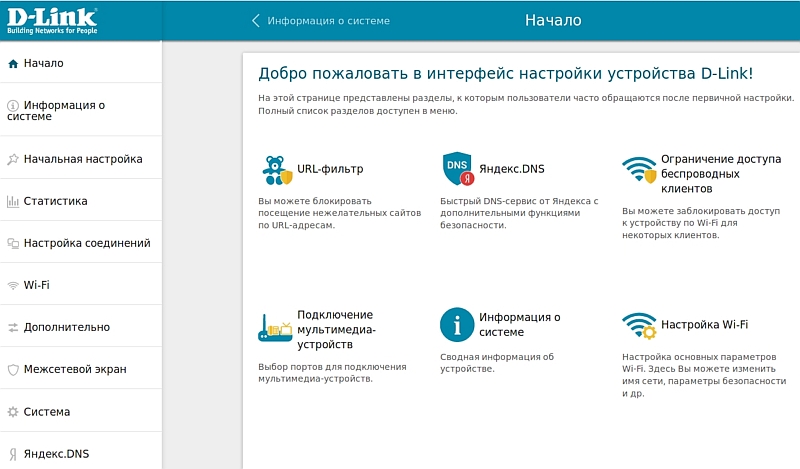Screen dimensions: 800x469
Task: Open Межсетевой экран sidebar menu
Action: (x=74, y=369)
